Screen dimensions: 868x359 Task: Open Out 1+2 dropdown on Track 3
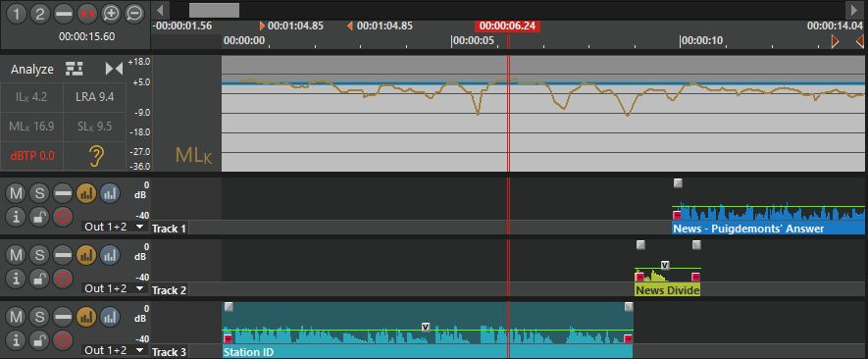[114, 350]
